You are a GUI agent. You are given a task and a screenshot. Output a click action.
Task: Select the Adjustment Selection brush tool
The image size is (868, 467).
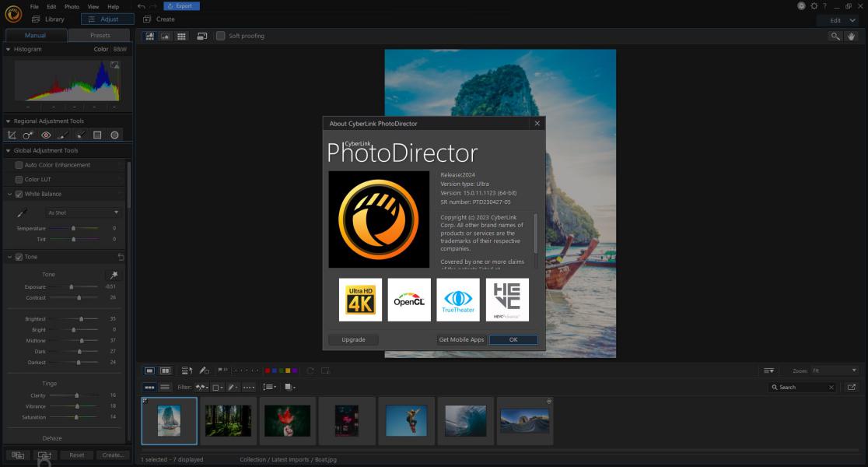(x=80, y=135)
